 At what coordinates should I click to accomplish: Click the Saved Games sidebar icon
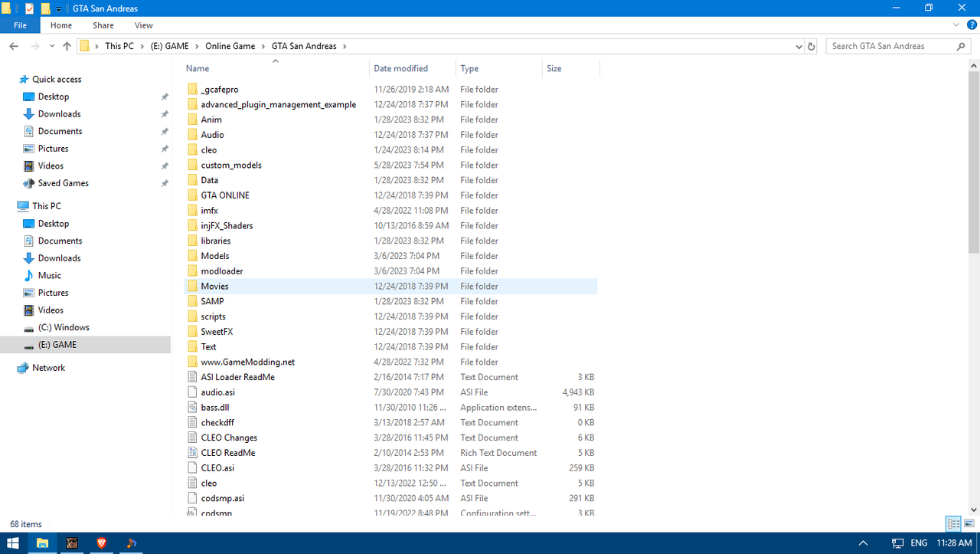(x=29, y=183)
